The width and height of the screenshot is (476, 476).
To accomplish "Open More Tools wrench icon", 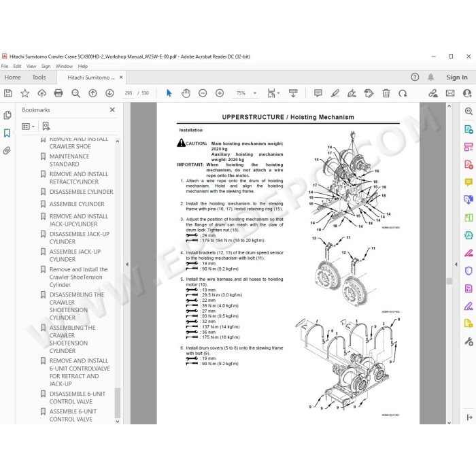I will (469, 341).
